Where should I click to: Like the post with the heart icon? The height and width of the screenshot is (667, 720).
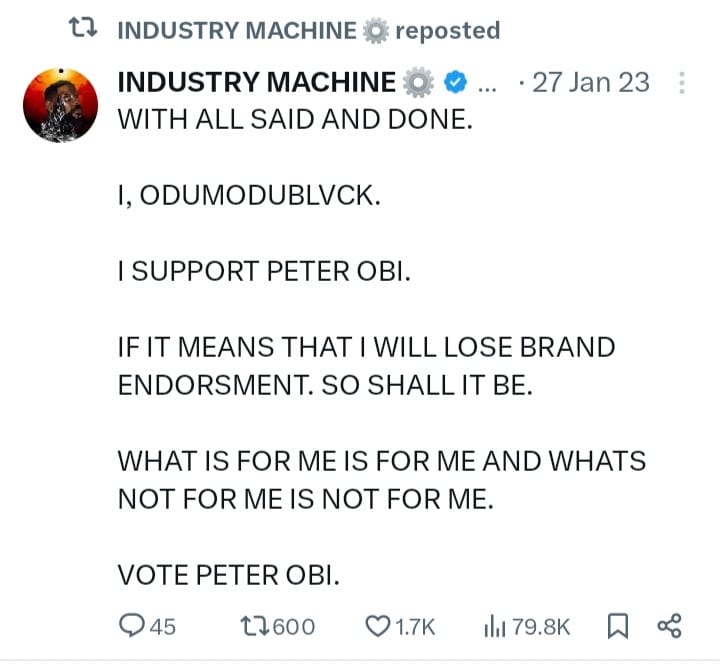tap(377, 626)
